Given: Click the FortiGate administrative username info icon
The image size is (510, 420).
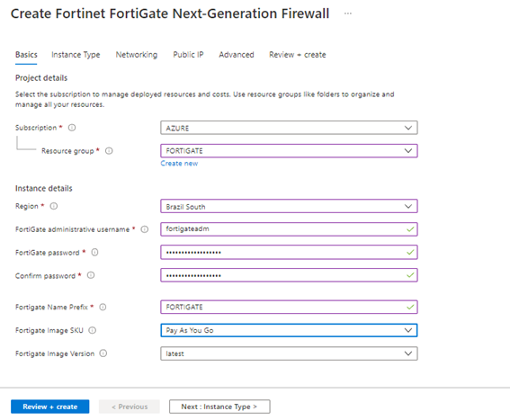Looking at the screenshot, I should pos(145,229).
